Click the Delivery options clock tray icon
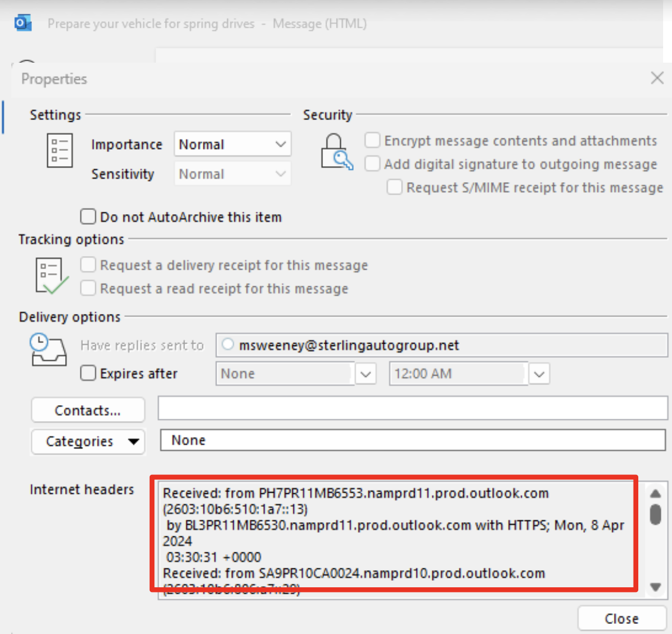 coord(48,350)
